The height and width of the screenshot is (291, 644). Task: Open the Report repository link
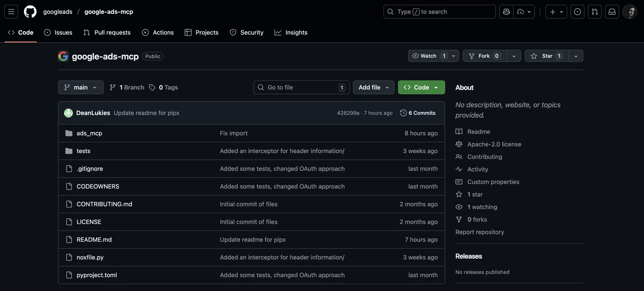point(479,232)
